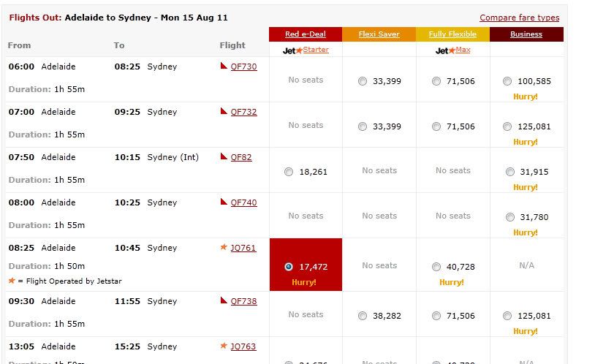Click the Qantas tail icon beside QF738
Viewport: 595px width, 364px height.
pos(224,300)
